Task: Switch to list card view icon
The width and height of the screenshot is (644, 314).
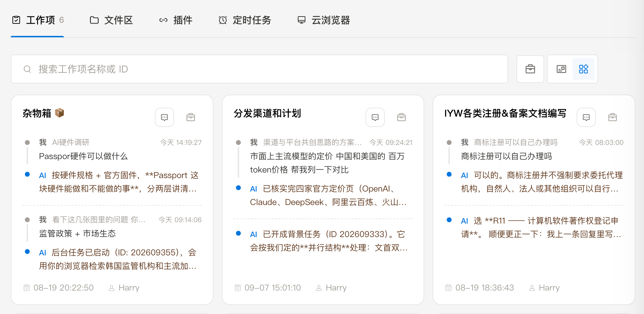Action: [561, 69]
